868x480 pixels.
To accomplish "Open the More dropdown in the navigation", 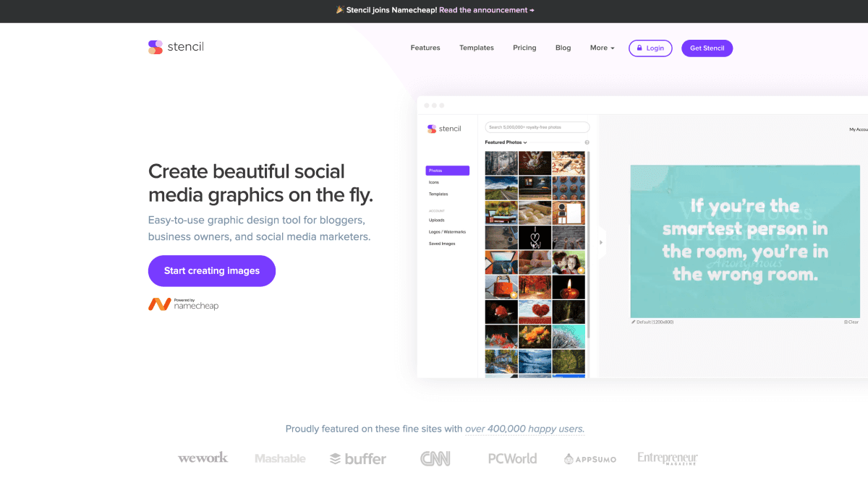I will [x=602, y=48].
